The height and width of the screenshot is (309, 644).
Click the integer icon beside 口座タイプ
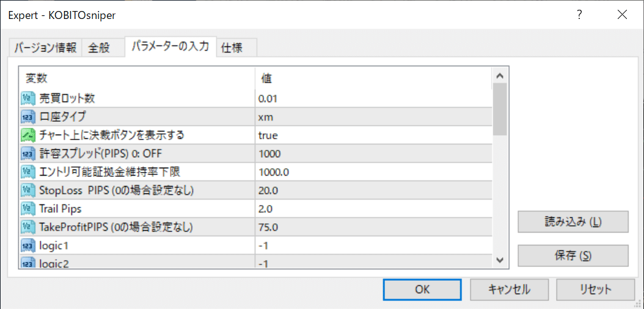(x=27, y=117)
